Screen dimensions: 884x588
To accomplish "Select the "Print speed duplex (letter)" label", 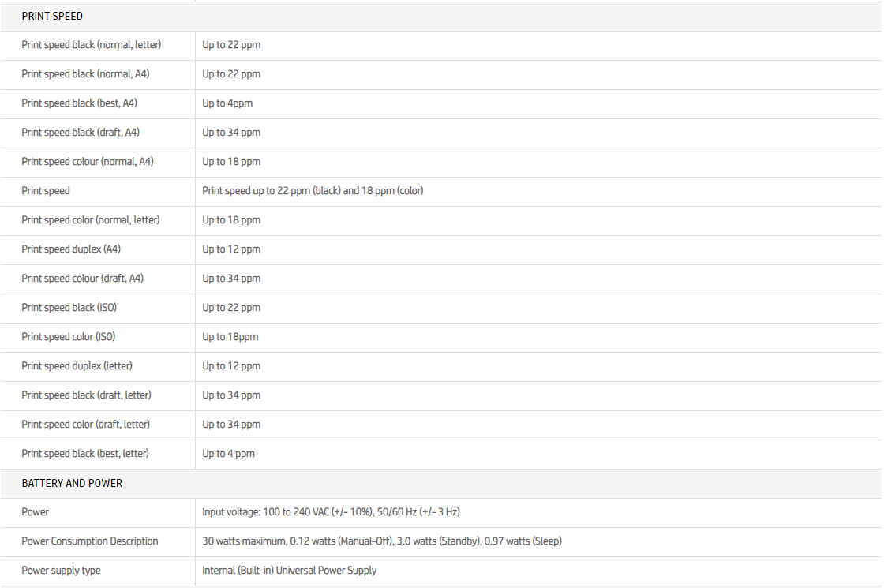I will (77, 366).
